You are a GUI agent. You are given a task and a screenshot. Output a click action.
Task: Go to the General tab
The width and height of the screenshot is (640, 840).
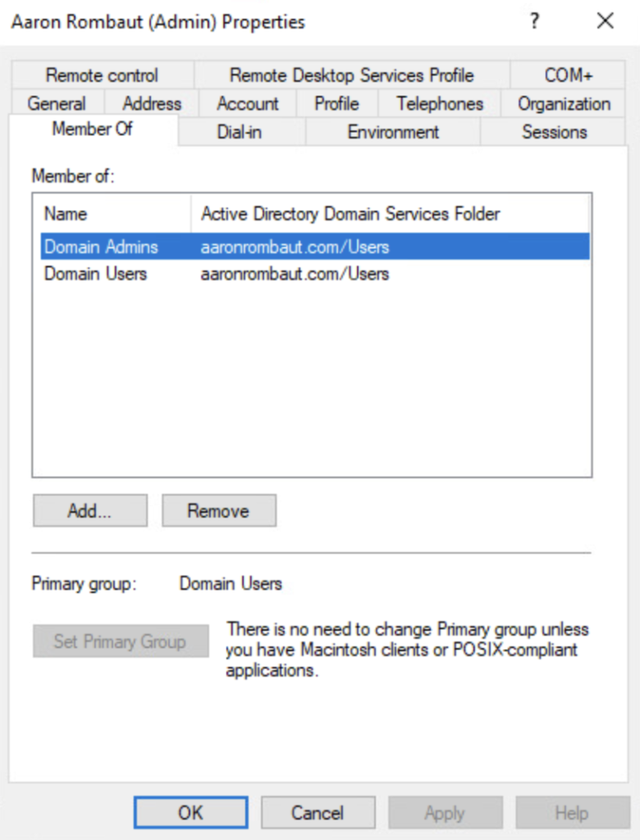point(57,104)
